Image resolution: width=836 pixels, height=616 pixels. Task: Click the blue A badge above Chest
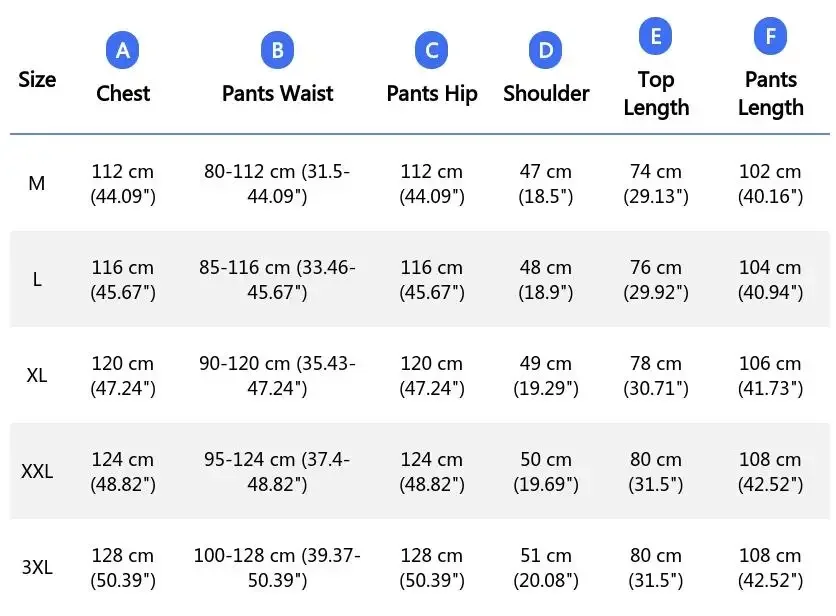[122, 50]
